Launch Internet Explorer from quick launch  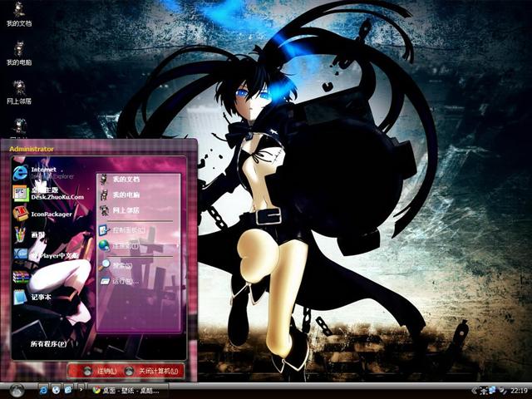point(43,391)
